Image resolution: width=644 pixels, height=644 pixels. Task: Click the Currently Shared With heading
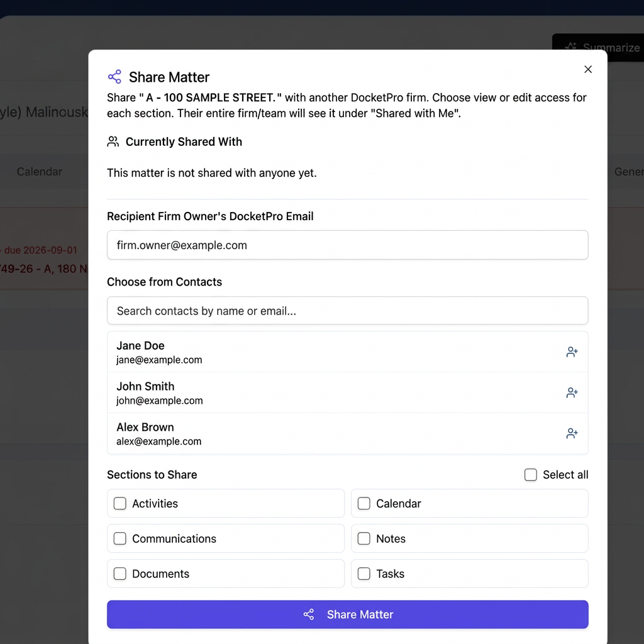point(184,142)
